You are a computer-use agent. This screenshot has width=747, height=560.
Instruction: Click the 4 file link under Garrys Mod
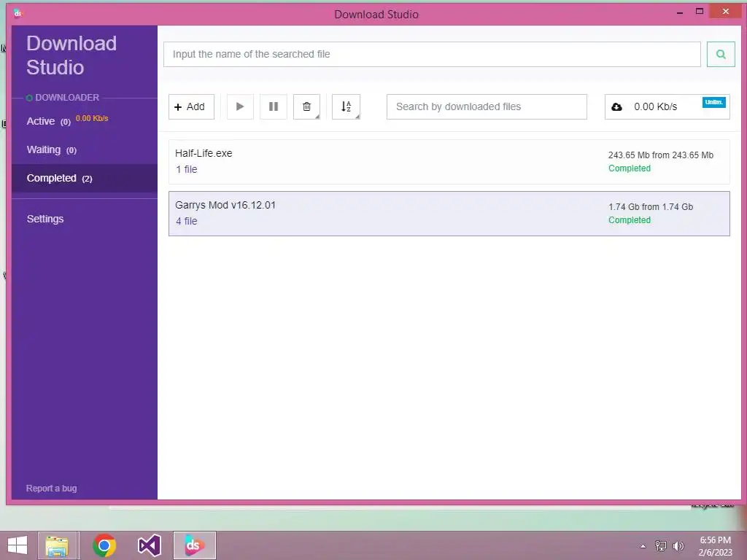click(x=186, y=221)
